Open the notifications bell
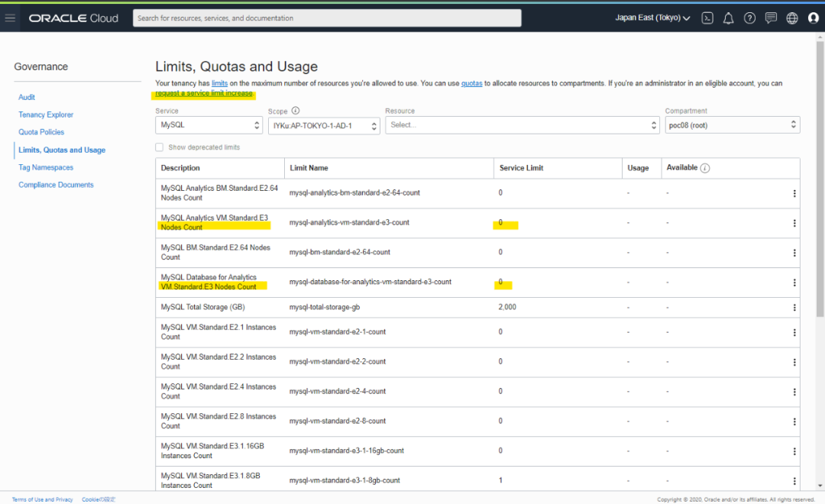 click(x=729, y=18)
